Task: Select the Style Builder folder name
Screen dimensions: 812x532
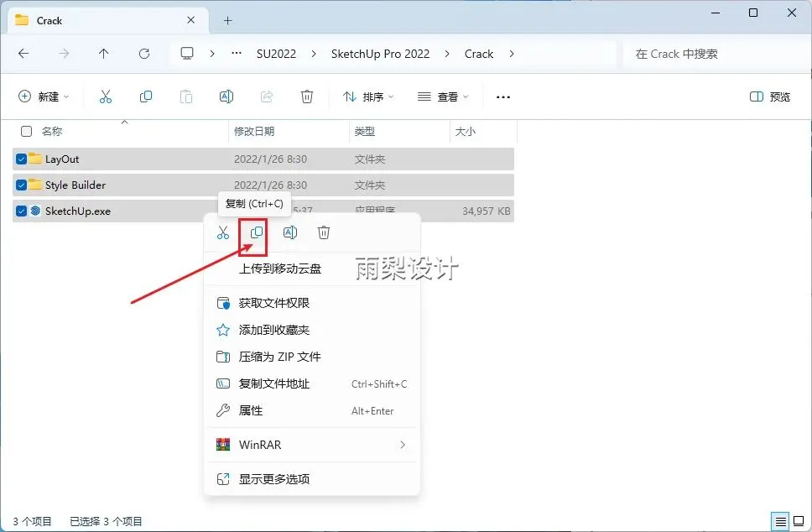Action: point(75,185)
